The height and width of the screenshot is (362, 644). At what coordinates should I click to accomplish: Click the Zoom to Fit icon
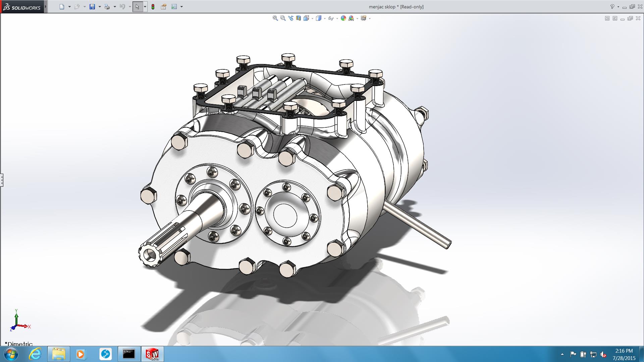coord(275,18)
